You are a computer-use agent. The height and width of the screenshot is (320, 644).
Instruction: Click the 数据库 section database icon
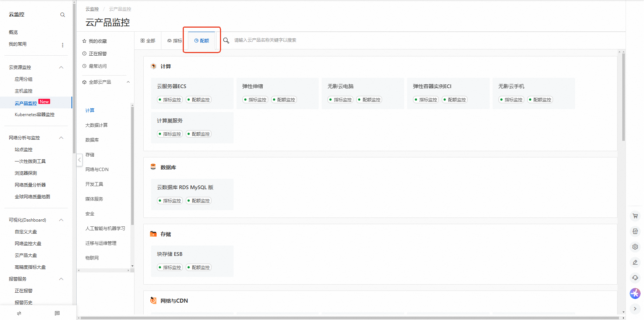[x=153, y=167]
